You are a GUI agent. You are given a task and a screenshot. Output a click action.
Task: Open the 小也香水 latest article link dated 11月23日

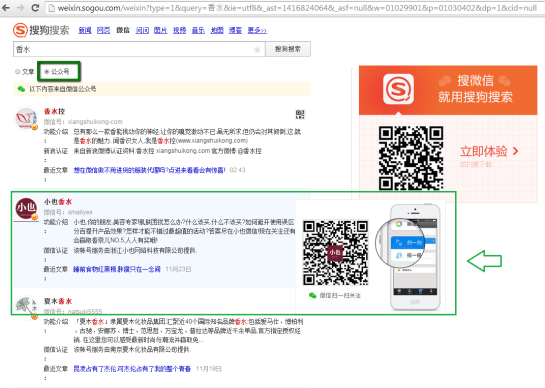click(117, 269)
